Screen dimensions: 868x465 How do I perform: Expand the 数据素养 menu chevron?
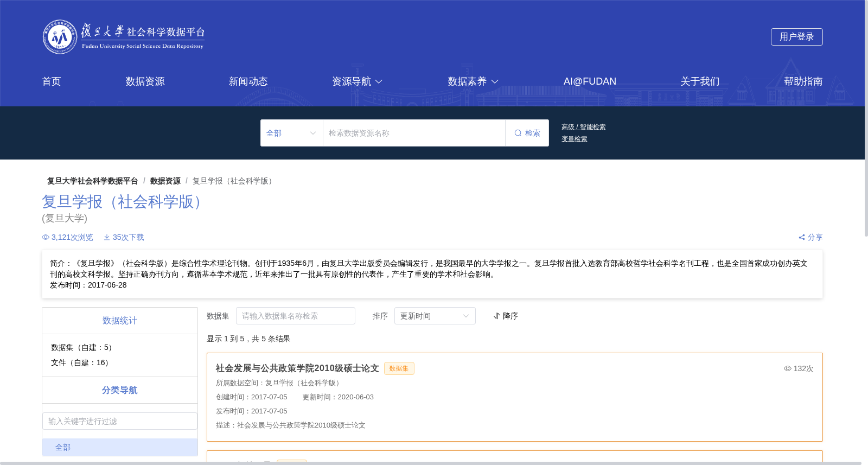[495, 81]
